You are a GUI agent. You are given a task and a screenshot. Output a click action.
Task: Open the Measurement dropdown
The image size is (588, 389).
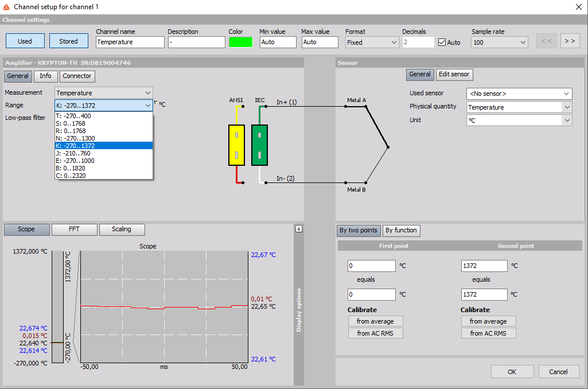(104, 92)
